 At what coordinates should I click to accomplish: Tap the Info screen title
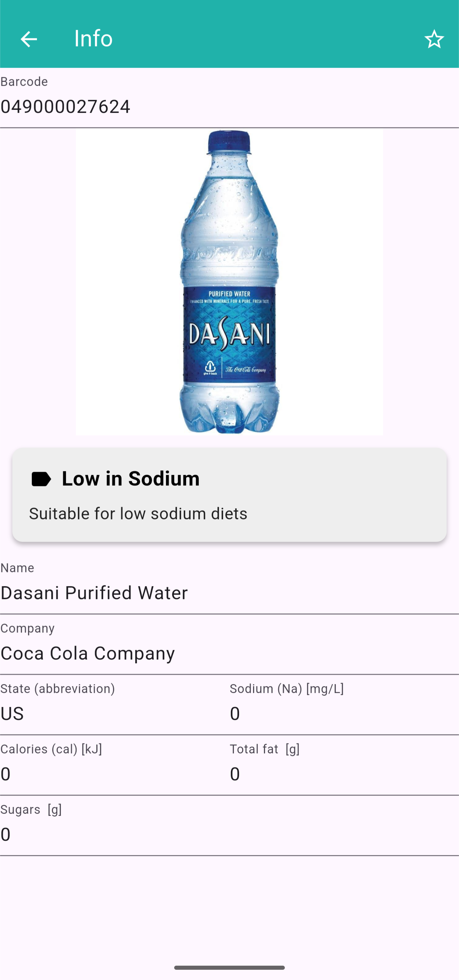click(x=93, y=39)
